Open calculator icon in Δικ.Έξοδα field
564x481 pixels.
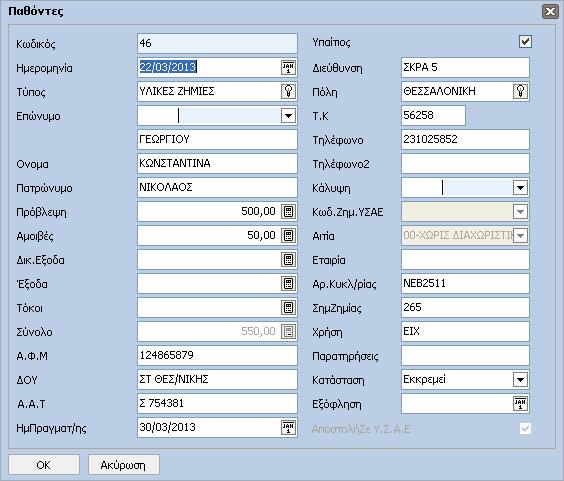pos(288,259)
